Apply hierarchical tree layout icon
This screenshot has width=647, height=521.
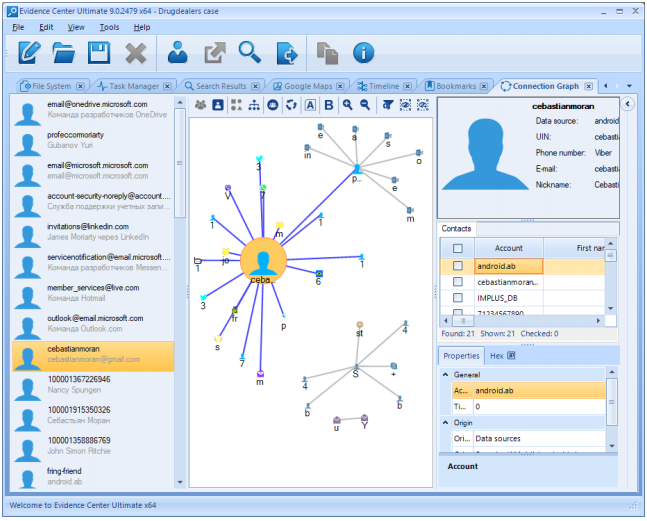[254, 105]
